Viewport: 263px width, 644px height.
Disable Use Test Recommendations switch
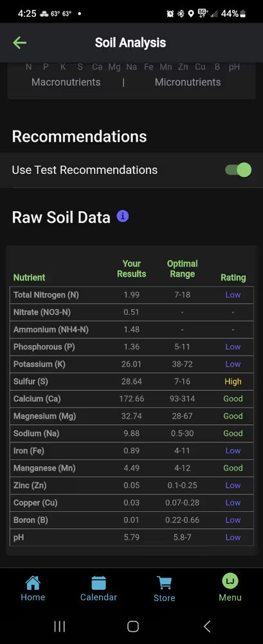(239, 169)
